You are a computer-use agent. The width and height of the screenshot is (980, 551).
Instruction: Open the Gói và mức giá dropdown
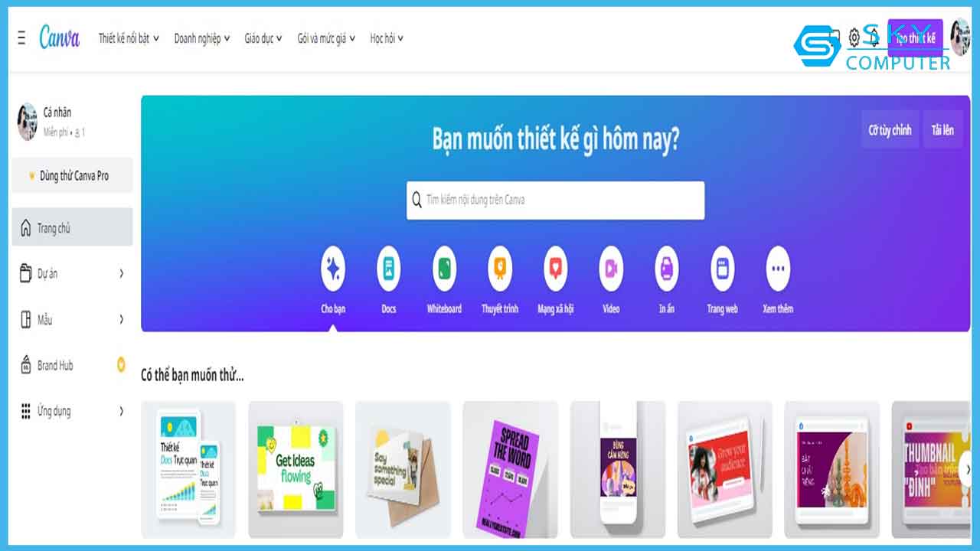click(x=326, y=38)
